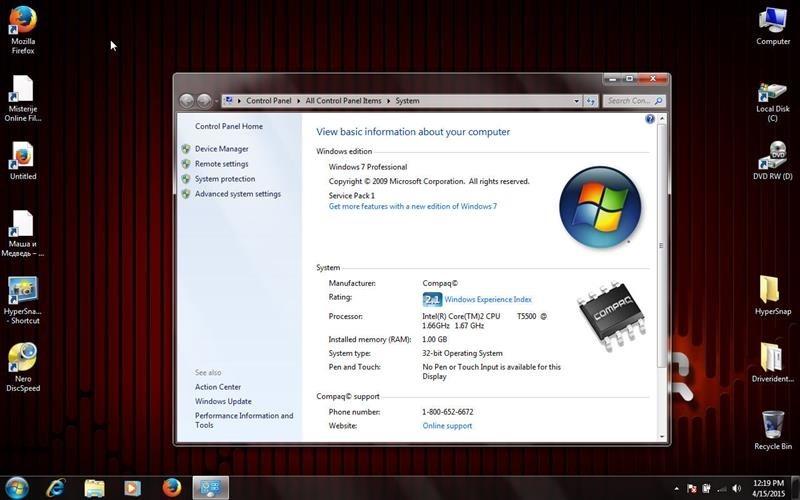Image resolution: width=800 pixels, height=500 pixels.
Task: Select the HyperSnap folder on desktop
Action: pos(772,296)
